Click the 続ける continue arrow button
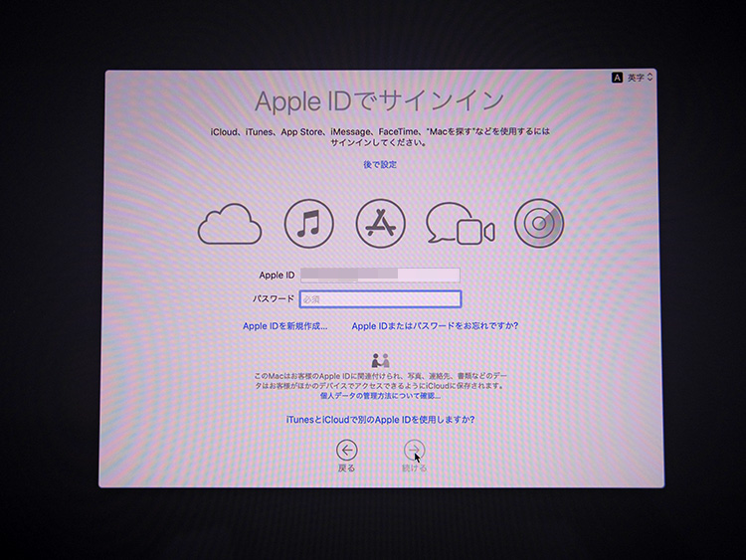Viewport: 746px width, 560px height. click(415, 450)
